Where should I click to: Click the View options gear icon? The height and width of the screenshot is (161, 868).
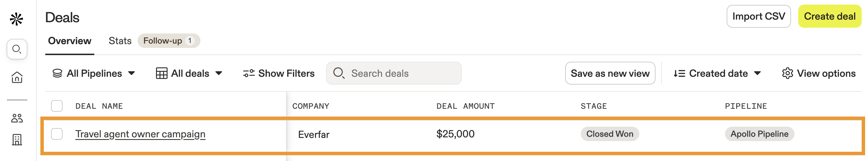pos(787,73)
